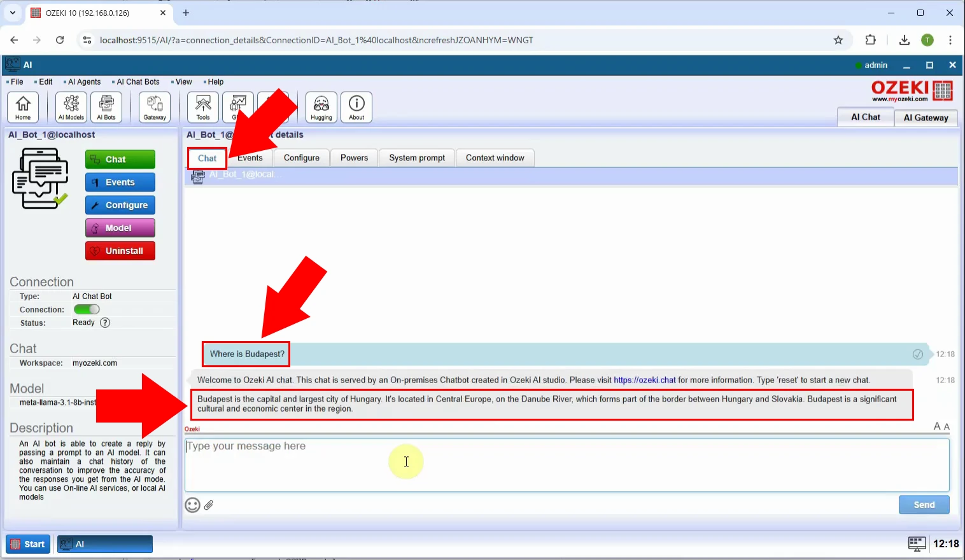Click the blue Configure button
The height and width of the screenshot is (560, 965).
pos(120,205)
